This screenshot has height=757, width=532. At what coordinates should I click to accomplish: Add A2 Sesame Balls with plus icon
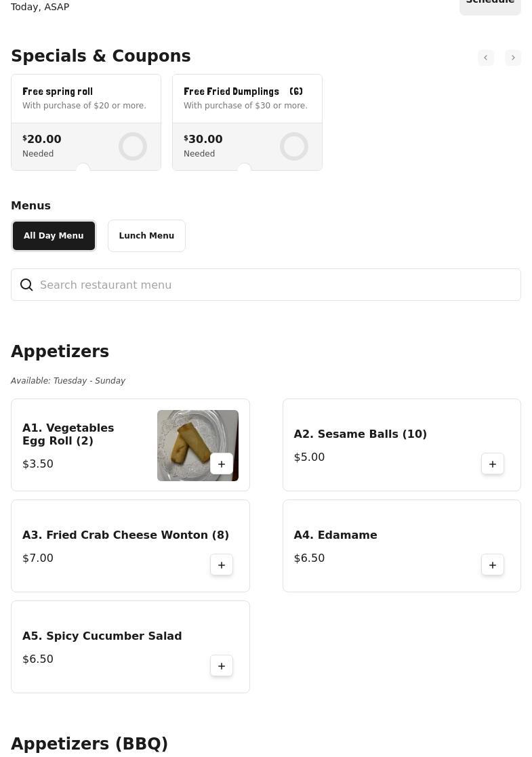(493, 464)
